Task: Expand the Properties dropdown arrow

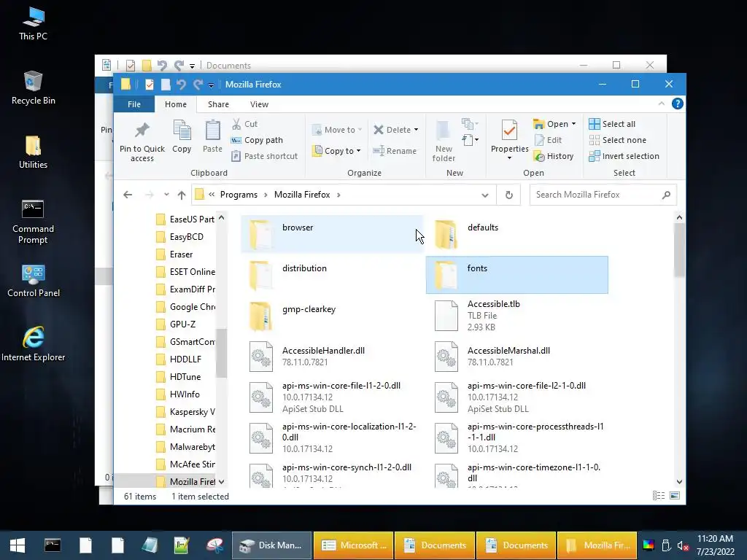Action: tap(509, 158)
